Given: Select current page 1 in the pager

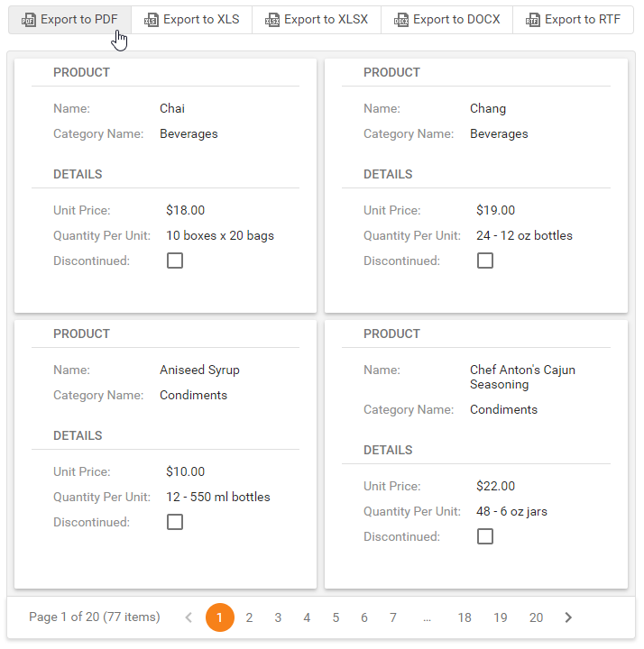Looking at the screenshot, I should tap(220, 617).
